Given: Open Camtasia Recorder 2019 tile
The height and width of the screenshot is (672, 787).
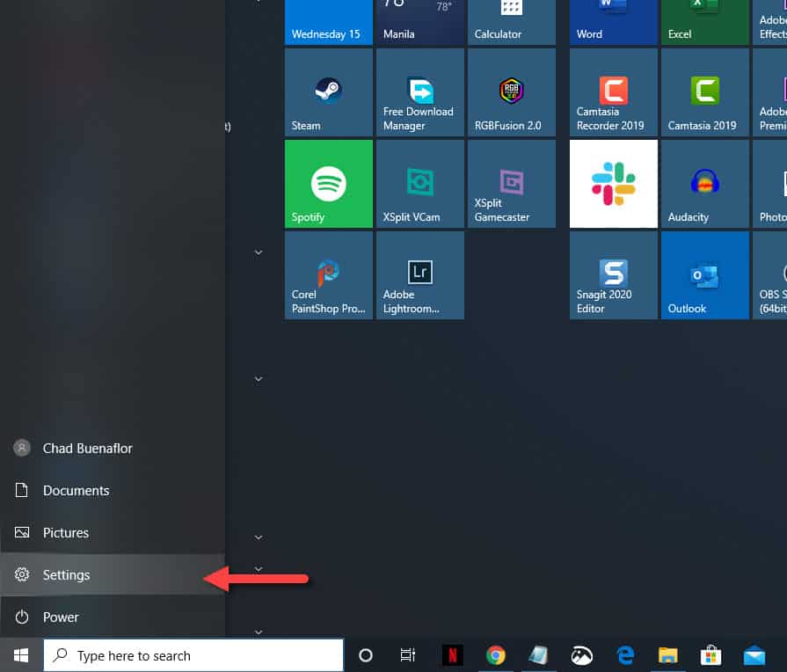Looking at the screenshot, I should 614,92.
